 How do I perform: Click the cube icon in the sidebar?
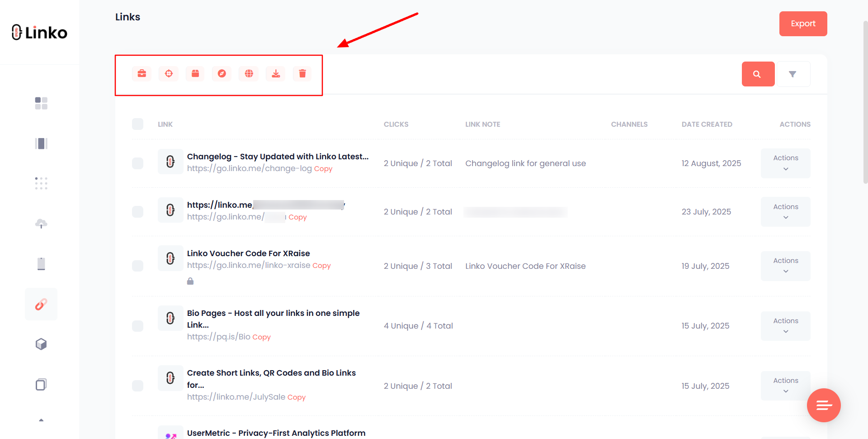41,344
